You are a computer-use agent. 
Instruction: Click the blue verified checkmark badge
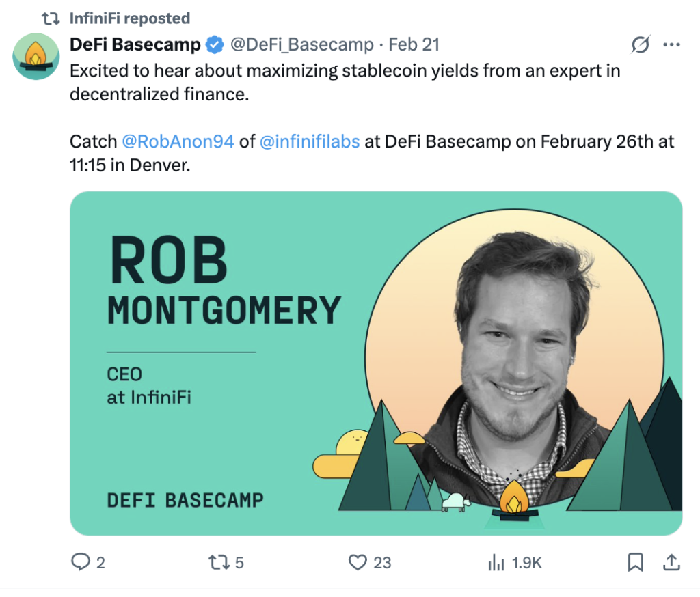click(x=215, y=44)
